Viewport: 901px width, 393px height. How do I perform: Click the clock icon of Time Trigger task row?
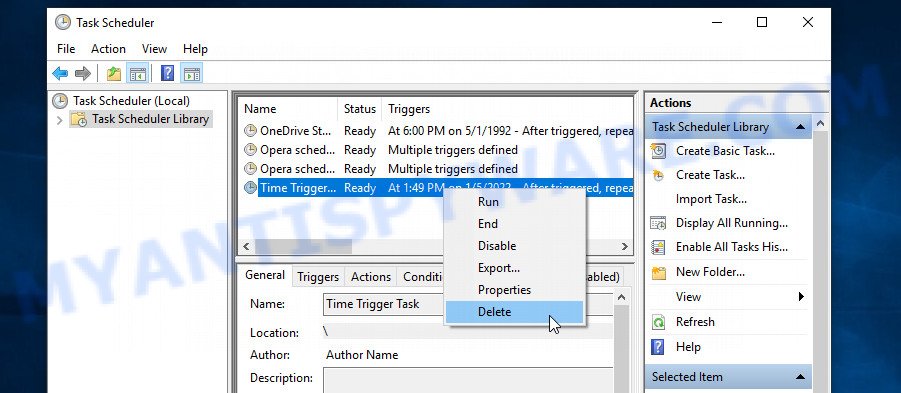250,188
